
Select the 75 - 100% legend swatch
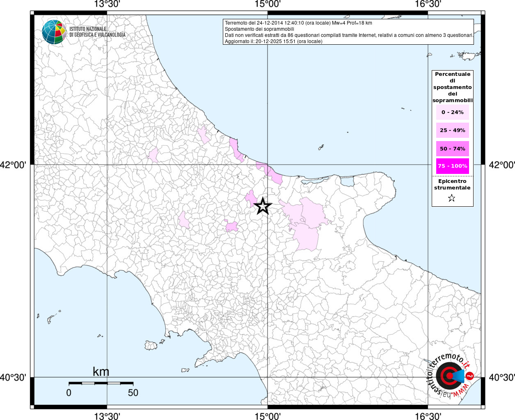(452, 166)
